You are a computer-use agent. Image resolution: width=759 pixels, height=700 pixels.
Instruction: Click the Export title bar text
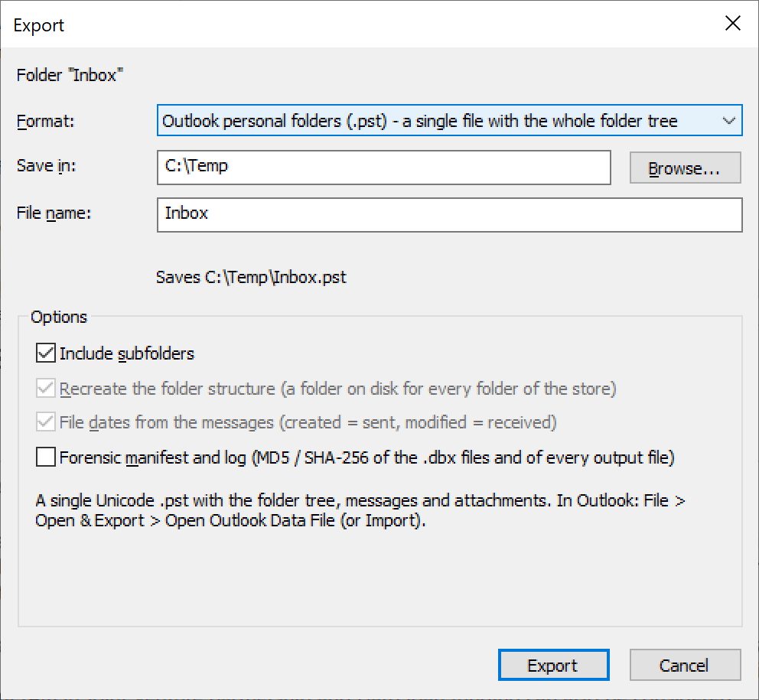tap(39, 24)
